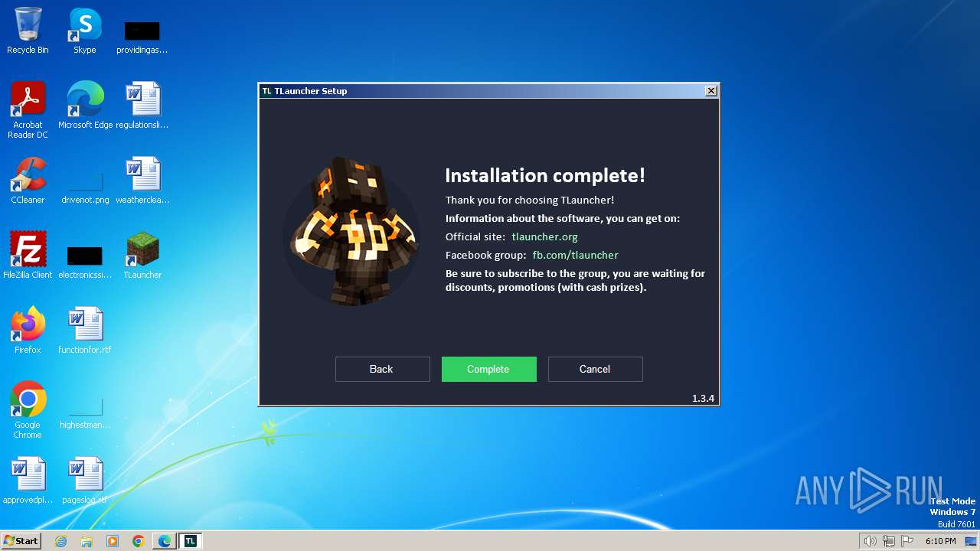Select the weatherclea document icon
Image resolution: width=980 pixels, height=551 pixels.
click(x=142, y=181)
